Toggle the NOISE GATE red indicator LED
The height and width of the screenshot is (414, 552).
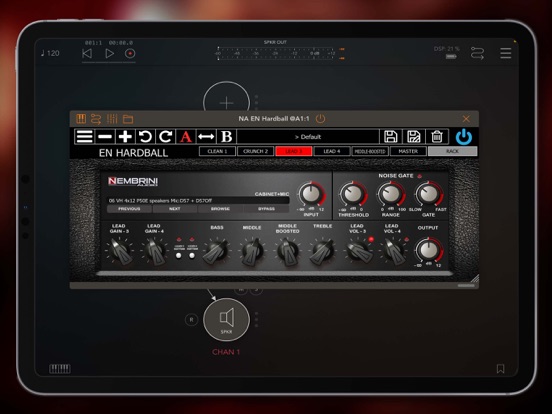coord(419,176)
